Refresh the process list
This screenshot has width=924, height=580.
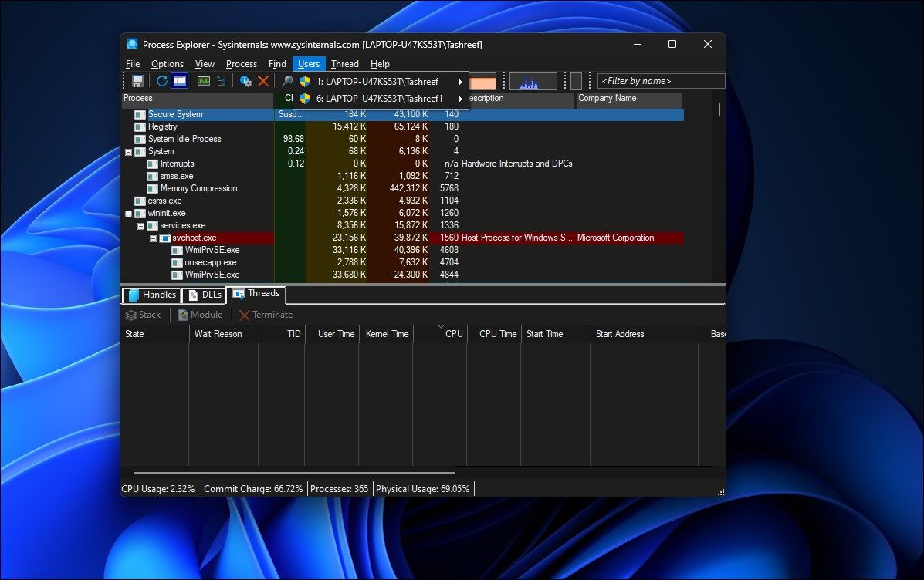click(162, 80)
